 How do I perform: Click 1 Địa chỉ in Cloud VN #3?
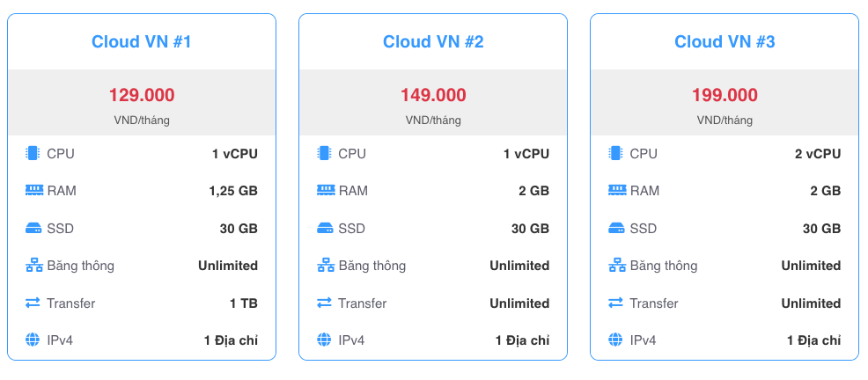point(814,340)
